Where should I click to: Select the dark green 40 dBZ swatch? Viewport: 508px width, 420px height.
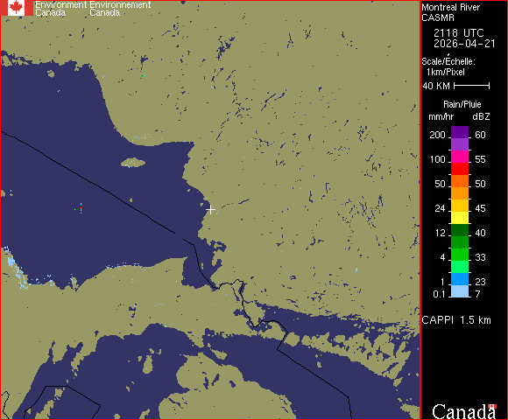[460, 230]
